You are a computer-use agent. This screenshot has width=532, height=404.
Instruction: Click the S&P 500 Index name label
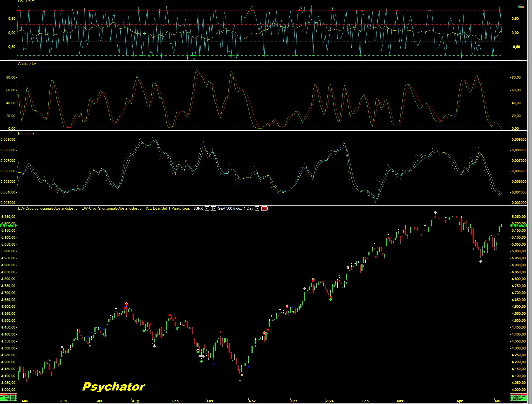230,209
